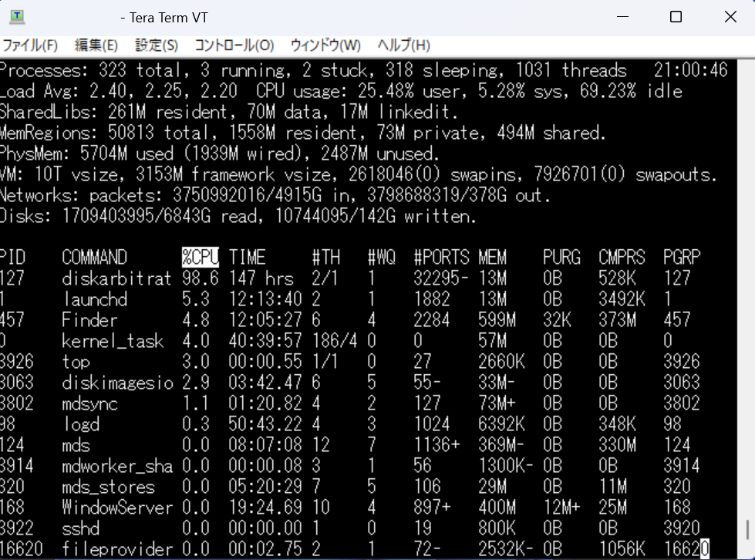Open the 設定(S) menu

click(157, 46)
